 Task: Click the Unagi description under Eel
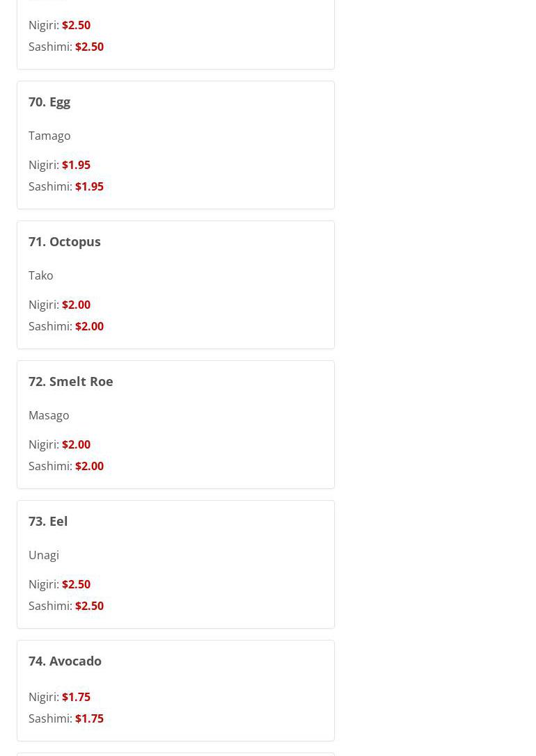pyautogui.click(x=43, y=556)
